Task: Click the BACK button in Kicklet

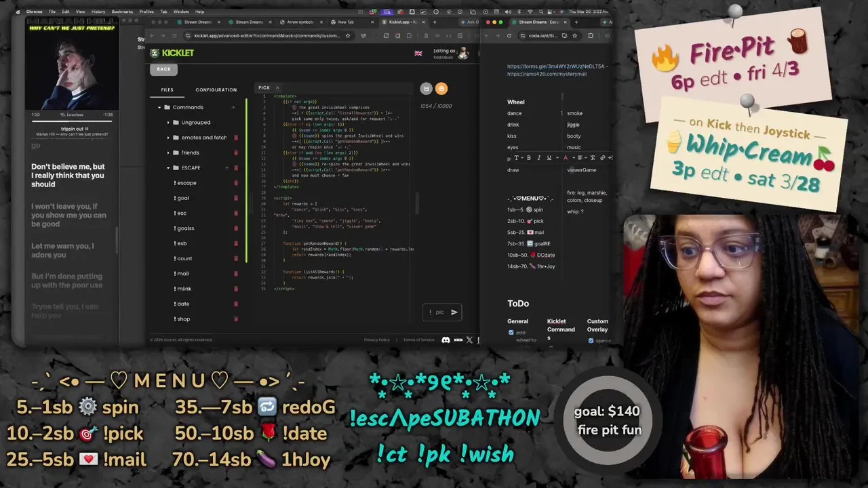Action: [x=163, y=69]
